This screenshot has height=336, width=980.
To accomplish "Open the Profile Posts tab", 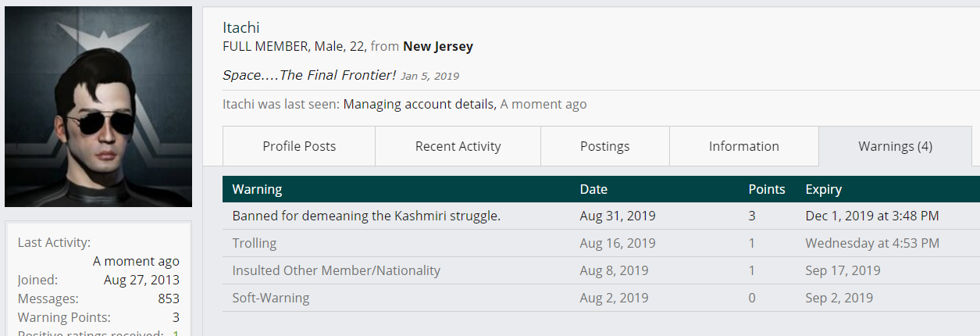I will pyautogui.click(x=299, y=146).
